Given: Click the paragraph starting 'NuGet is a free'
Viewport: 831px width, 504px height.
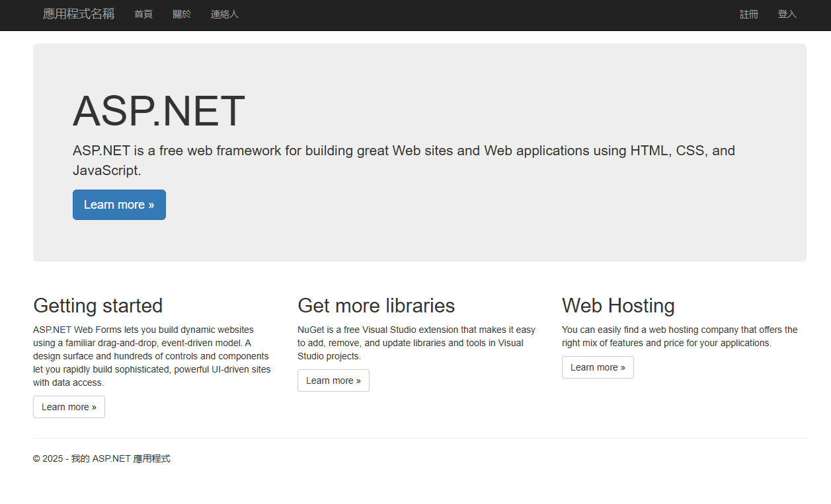Looking at the screenshot, I should (416, 343).
